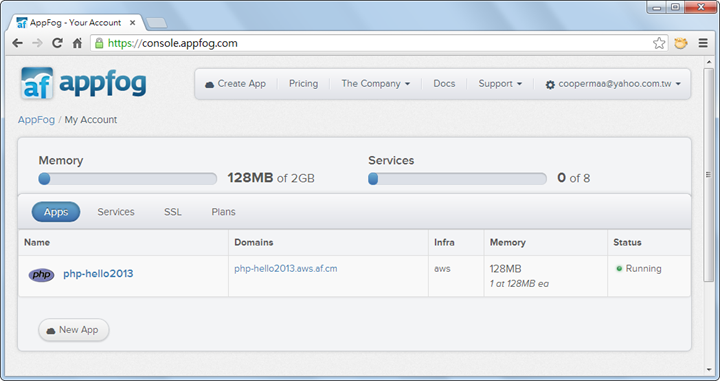Click the Running status text
The width and height of the screenshot is (720, 381).
(643, 269)
